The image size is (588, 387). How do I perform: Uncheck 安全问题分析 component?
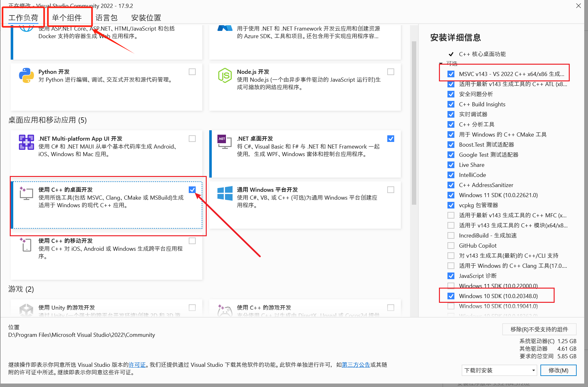(451, 94)
